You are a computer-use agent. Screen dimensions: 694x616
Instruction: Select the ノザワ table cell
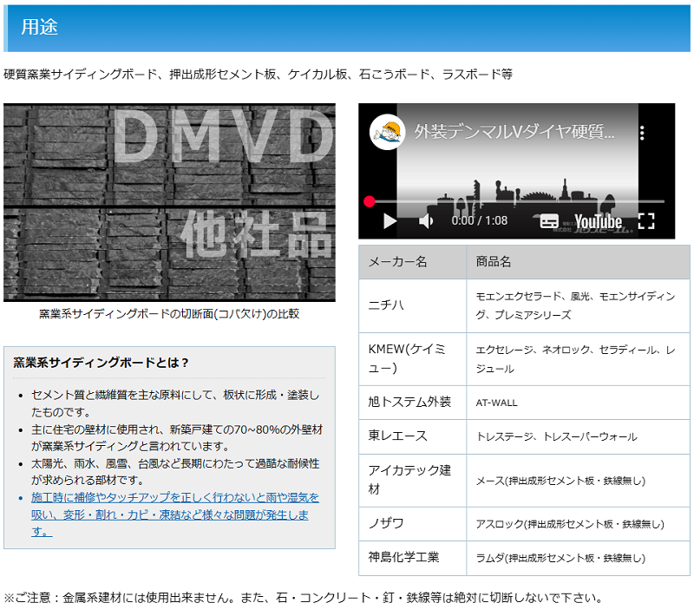click(413, 523)
